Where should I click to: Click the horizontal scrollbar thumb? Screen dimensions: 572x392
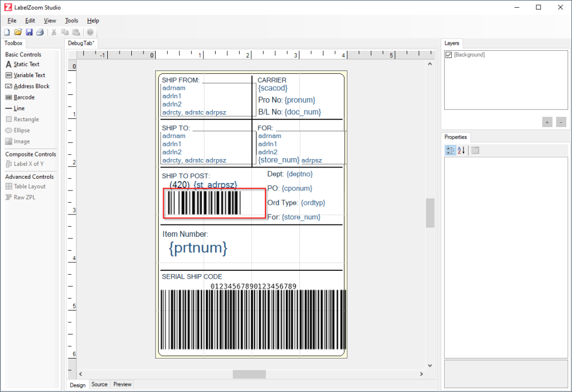(x=249, y=374)
